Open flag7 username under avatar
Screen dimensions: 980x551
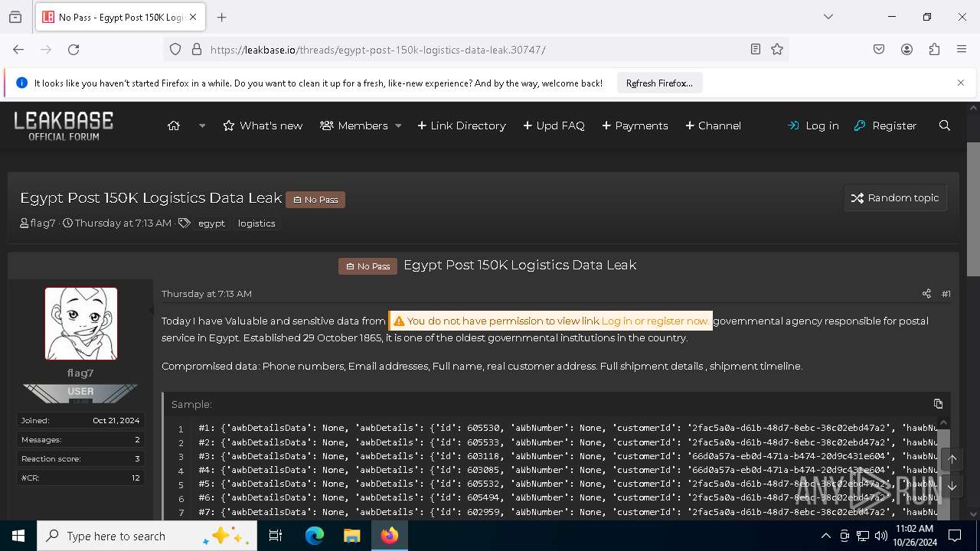coord(80,373)
